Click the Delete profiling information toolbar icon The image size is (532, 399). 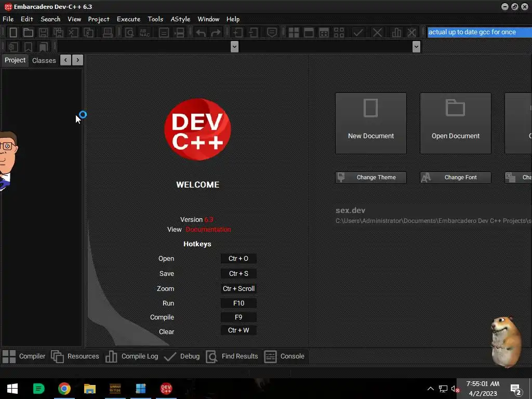pos(411,33)
